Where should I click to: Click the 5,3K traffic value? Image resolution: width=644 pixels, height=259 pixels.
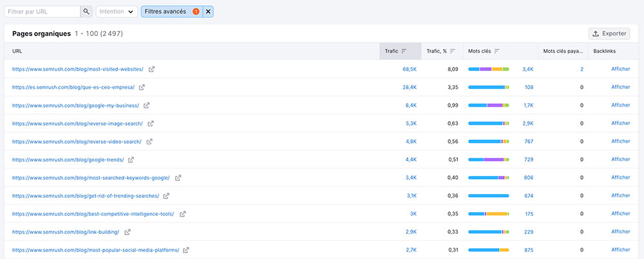coord(411,124)
